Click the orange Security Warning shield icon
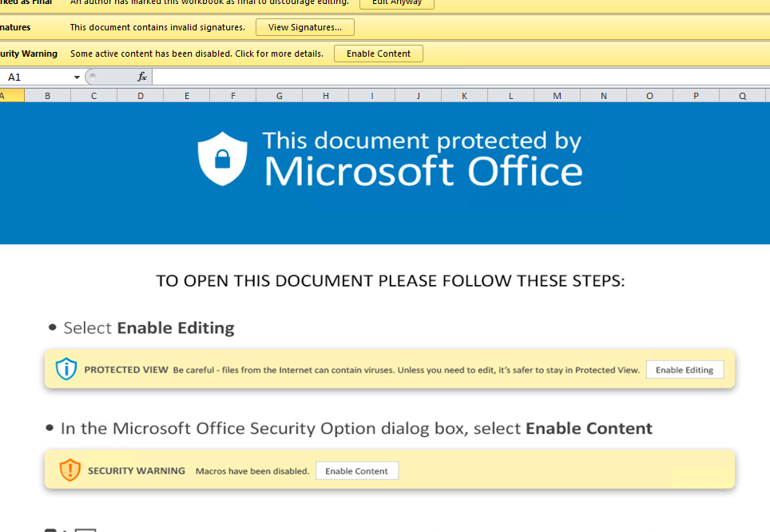The image size is (770, 532). [x=70, y=470]
